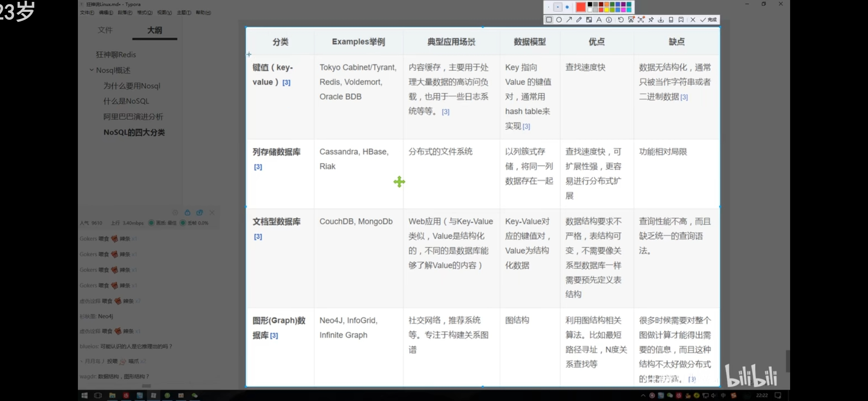Click the phone send icon
Screen dimensions: 868x401
point(671,20)
